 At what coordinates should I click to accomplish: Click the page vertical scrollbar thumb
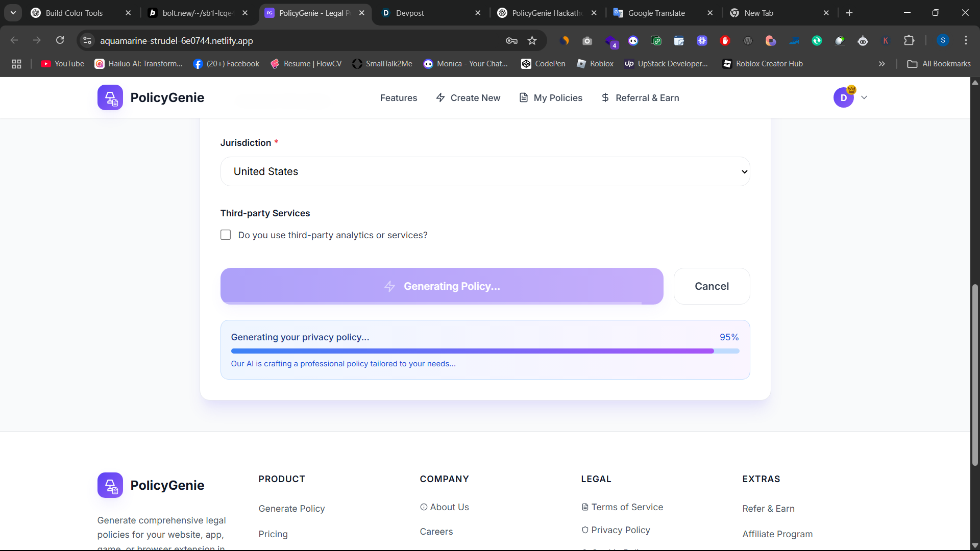(x=975, y=375)
